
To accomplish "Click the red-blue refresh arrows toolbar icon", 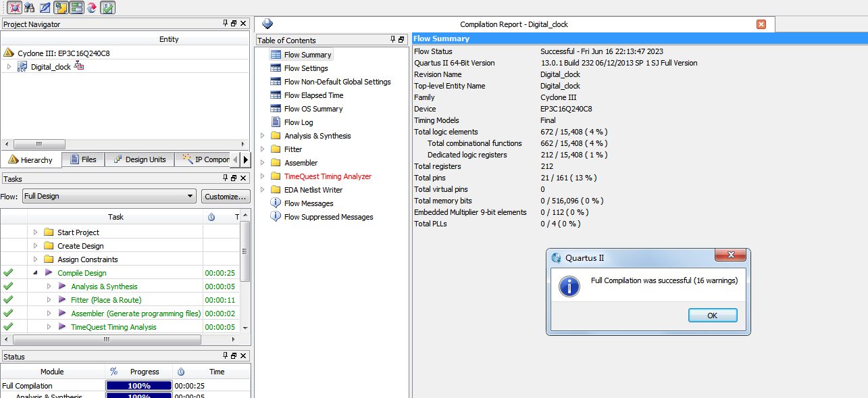I will [91, 7].
